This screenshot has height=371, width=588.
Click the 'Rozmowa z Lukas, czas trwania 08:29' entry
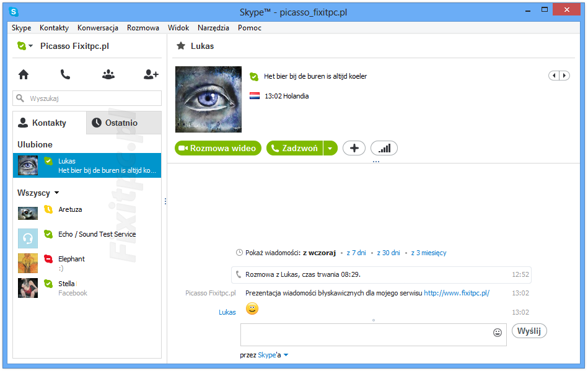381,274
